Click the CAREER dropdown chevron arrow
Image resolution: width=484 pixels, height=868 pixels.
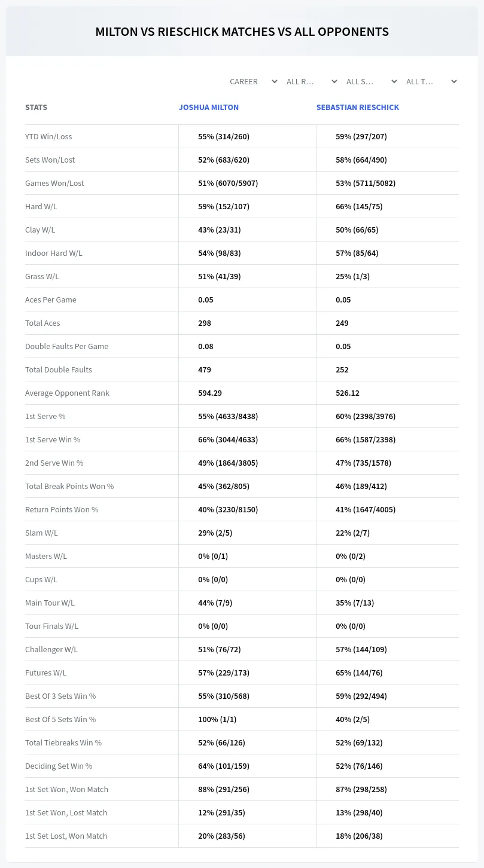274,81
